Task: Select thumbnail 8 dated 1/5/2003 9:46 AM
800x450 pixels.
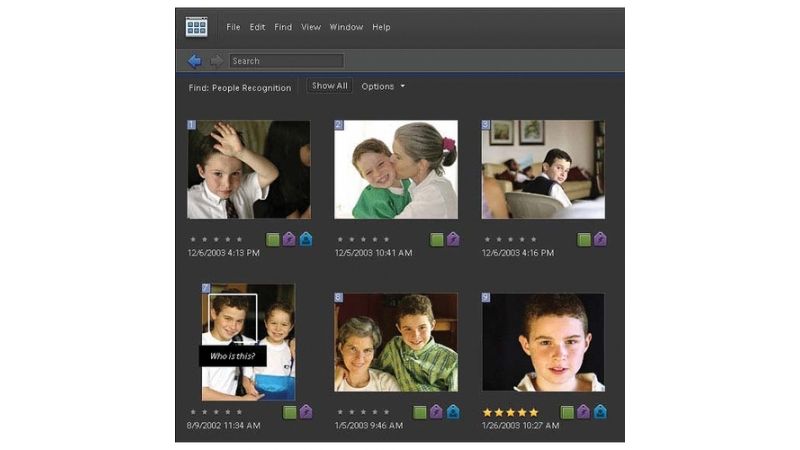Action: point(396,342)
